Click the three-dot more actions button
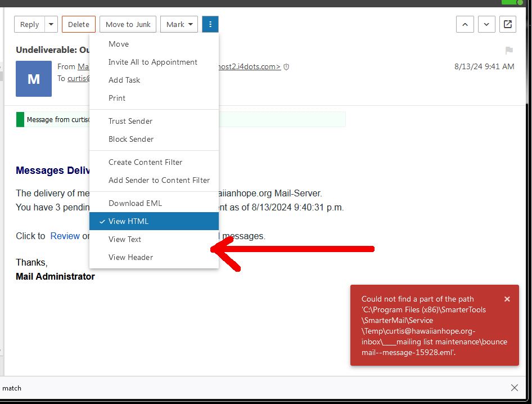The height and width of the screenshot is (404, 532). click(210, 24)
